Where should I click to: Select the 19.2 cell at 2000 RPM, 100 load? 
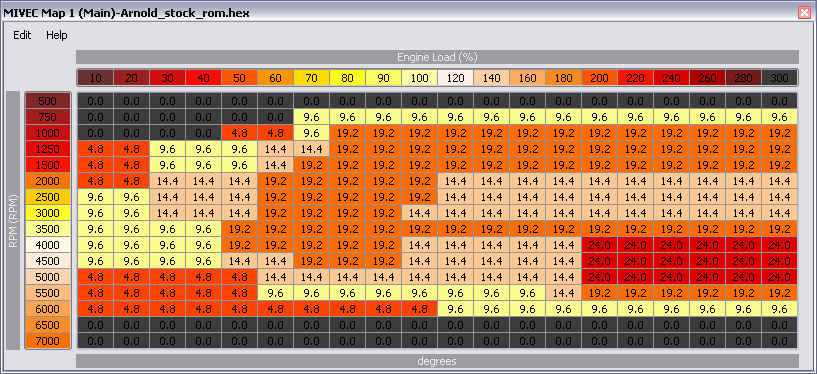[x=419, y=181]
